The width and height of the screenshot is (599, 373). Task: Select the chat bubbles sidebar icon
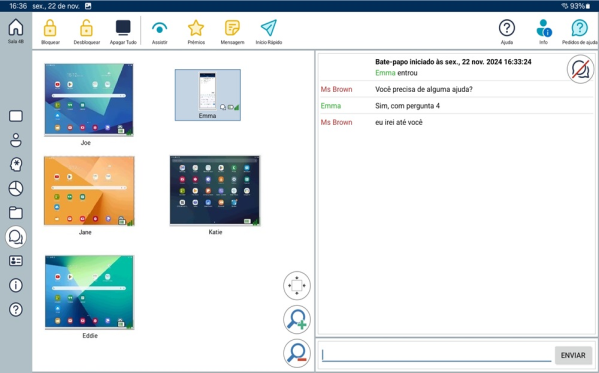pyautogui.click(x=16, y=237)
